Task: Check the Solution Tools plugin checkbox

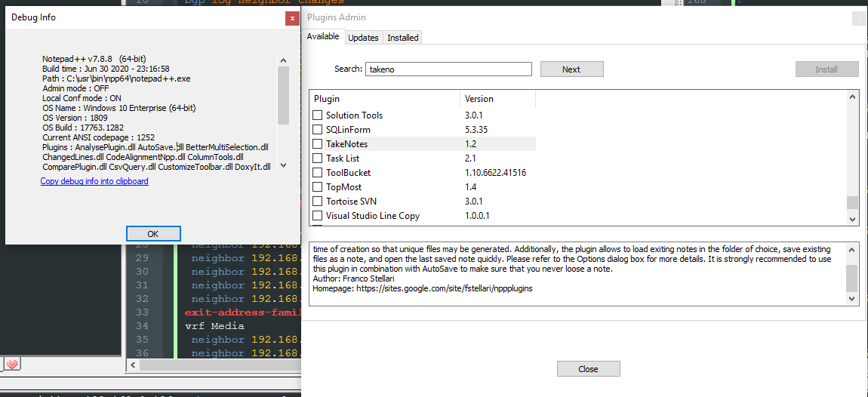Action: [317, 115]
